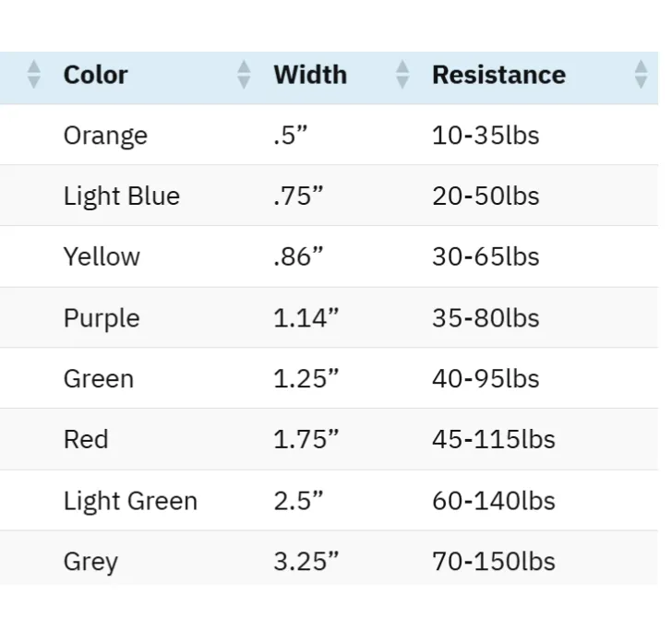Viewport: 672px width, 630px height.
Task: Click sort arrows left of Resistance header
Action: [x=402, y=75]
